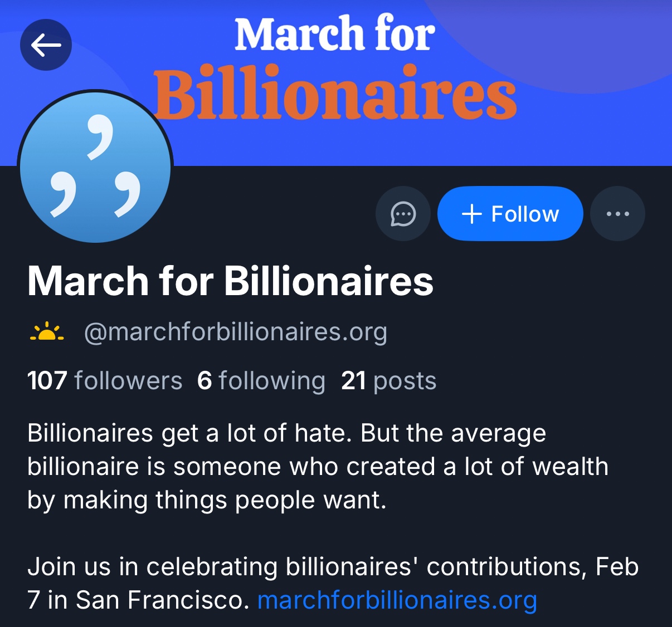
Task: Open the three-dot more options menu
Action: pos(617,214)
